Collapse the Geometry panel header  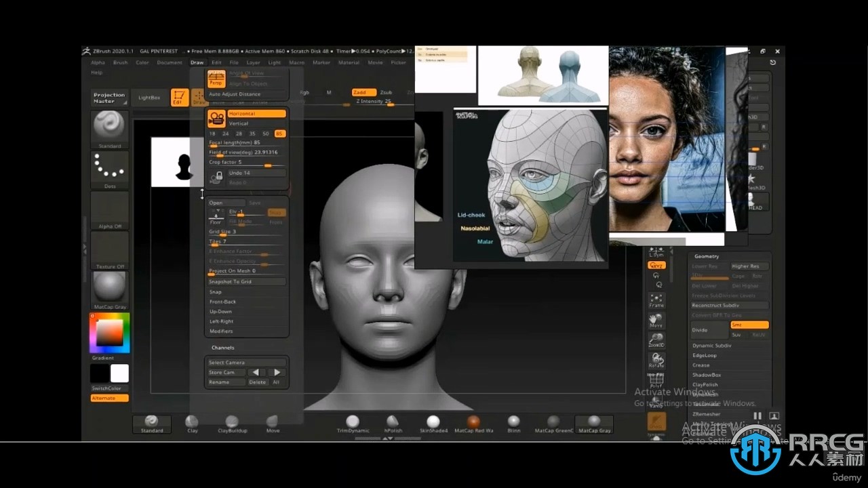706,256
